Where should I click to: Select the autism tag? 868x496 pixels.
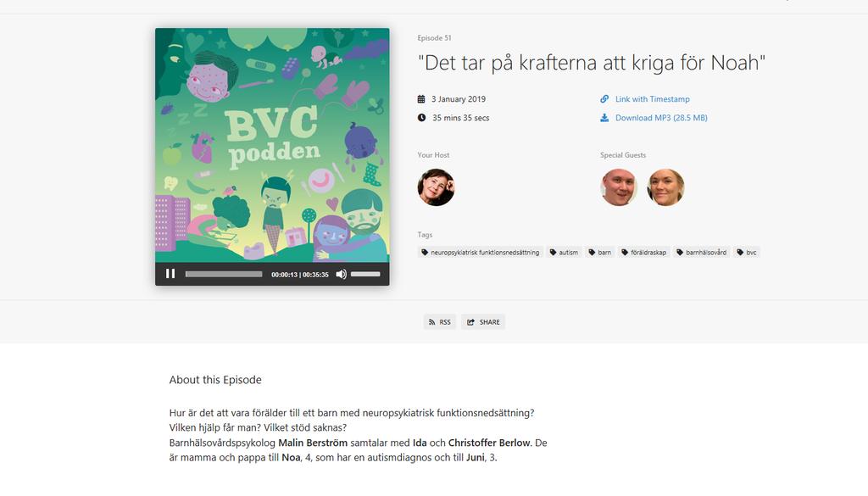click(x=564, y=253)
